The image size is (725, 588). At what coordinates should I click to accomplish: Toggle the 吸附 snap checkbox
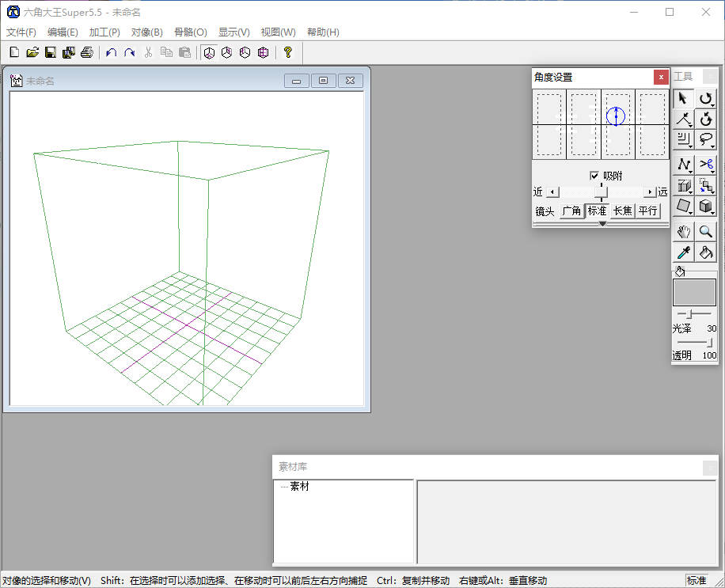pos(594,176)
